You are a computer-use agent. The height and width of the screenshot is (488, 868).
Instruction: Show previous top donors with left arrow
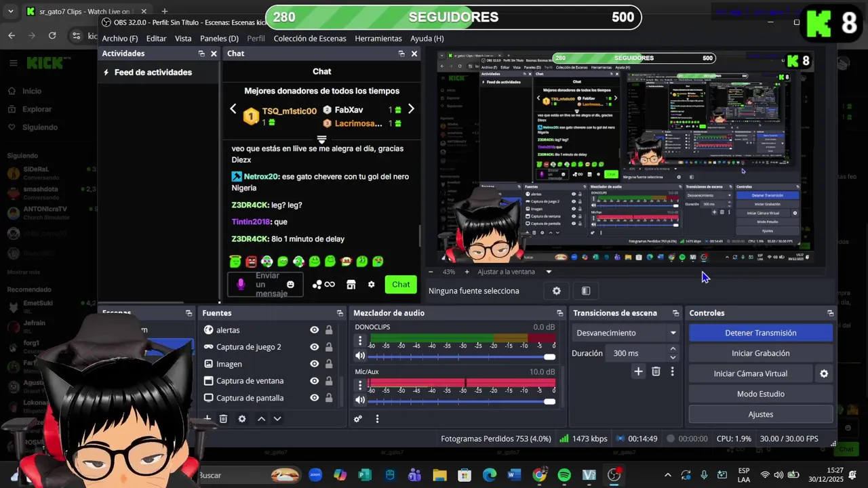coord(233,108)
